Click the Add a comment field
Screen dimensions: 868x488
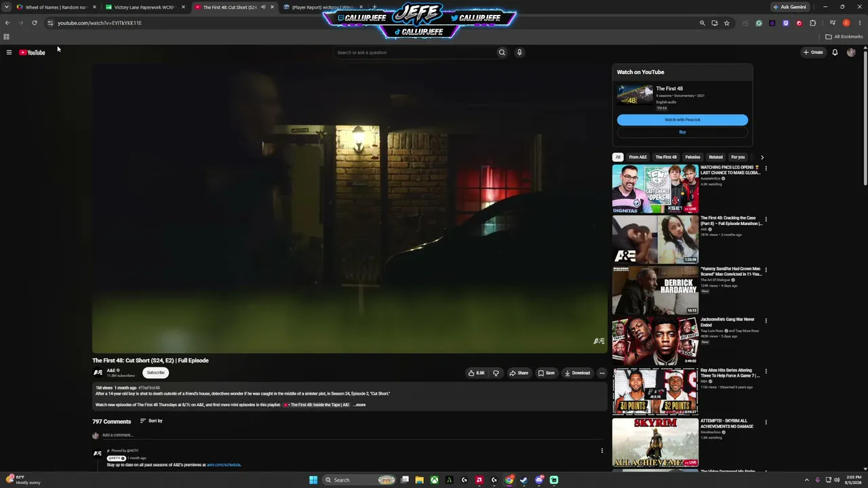pyautogui.click(x=354, y=435)
